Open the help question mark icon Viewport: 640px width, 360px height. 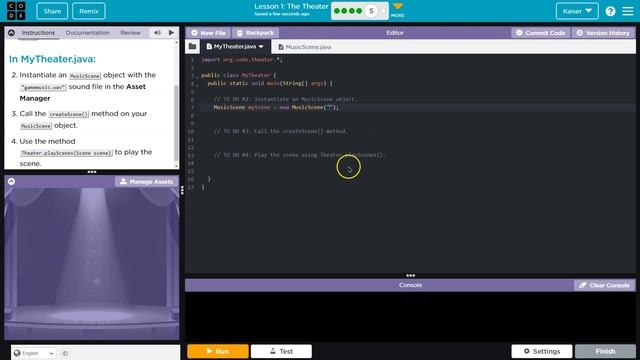pos(610,11)
